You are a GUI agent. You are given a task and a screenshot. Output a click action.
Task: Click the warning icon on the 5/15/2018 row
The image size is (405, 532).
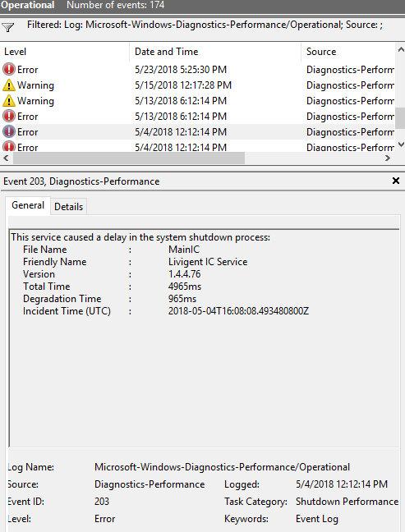click(9, 85)
